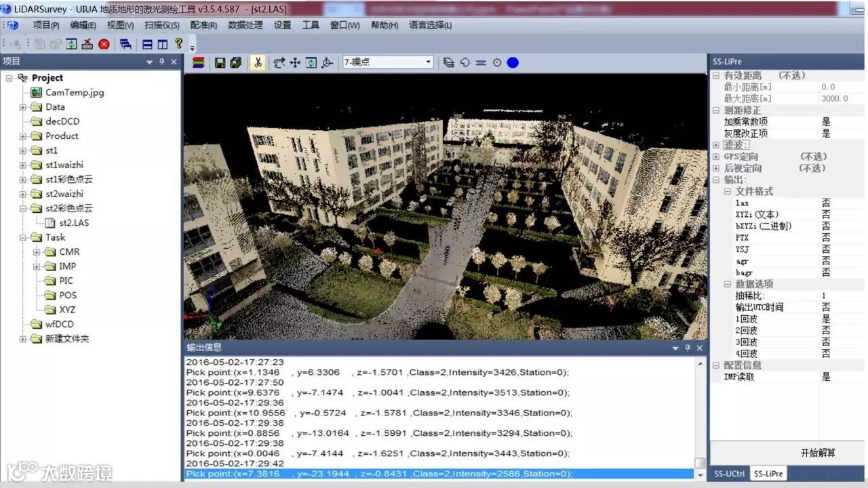Click the horizontal tile windows icon

(x=147, y=44)
